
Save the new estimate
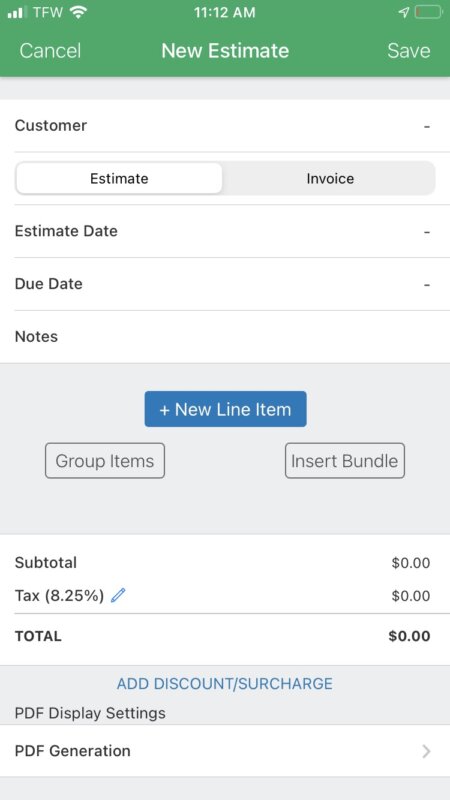(409, 51)
